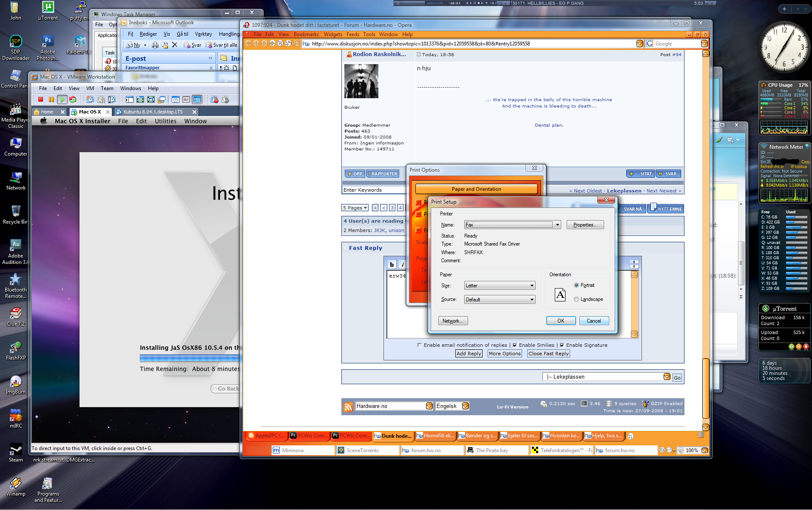This screenshot has width=812, height=510.
Task: Click the Recycle Bin desktop icon
Action: click(16, 215)
